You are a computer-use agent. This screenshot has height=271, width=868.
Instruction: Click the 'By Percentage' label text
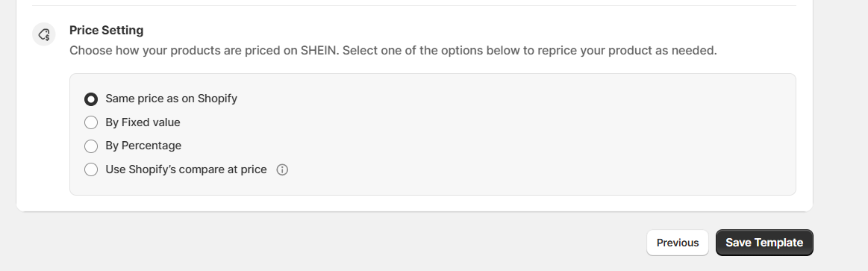point(143,146)
